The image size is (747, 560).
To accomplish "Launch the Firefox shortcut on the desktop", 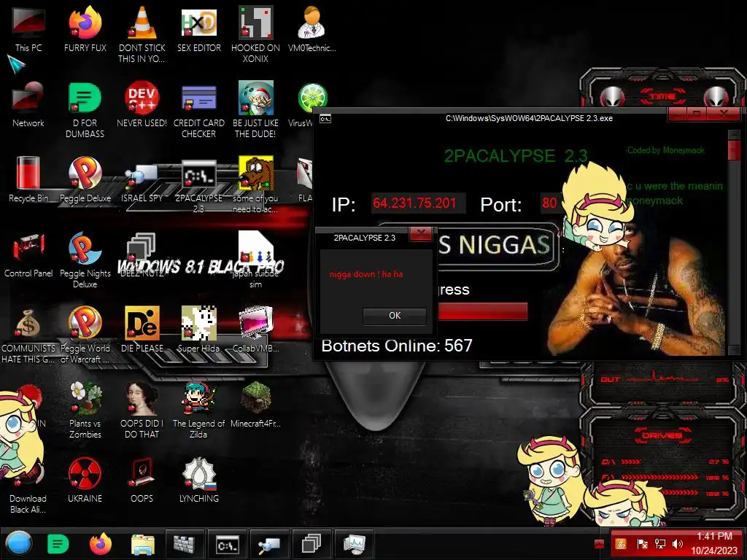I will tap(85, 29).
